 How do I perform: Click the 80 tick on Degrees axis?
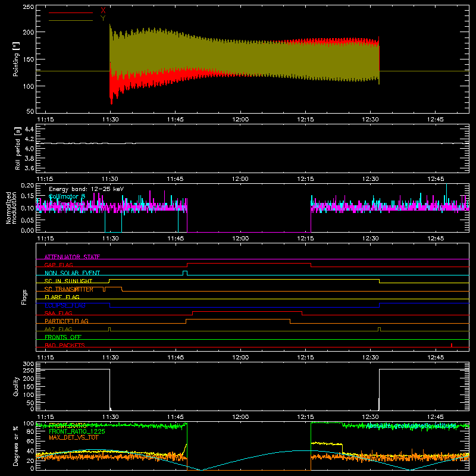(30, 431)
